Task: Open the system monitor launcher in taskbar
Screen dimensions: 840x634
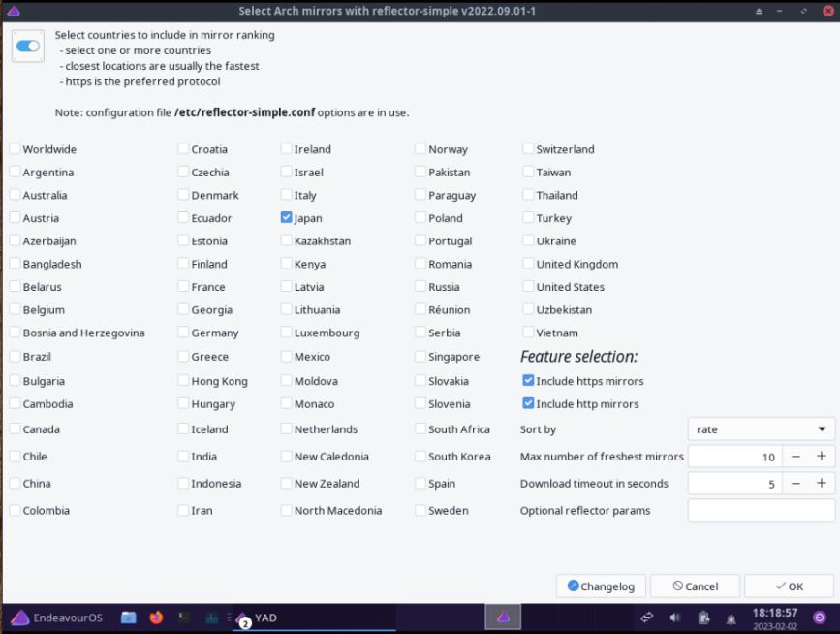Action: coord(211,618)
